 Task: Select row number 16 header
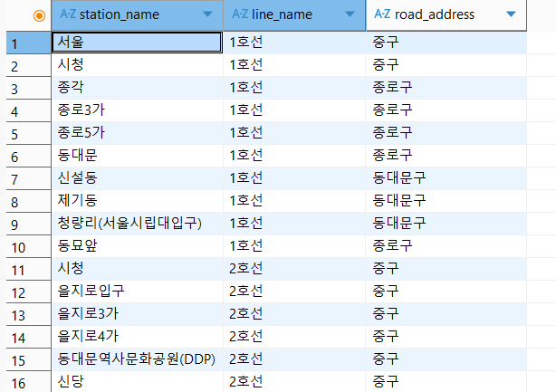(28, 382)
